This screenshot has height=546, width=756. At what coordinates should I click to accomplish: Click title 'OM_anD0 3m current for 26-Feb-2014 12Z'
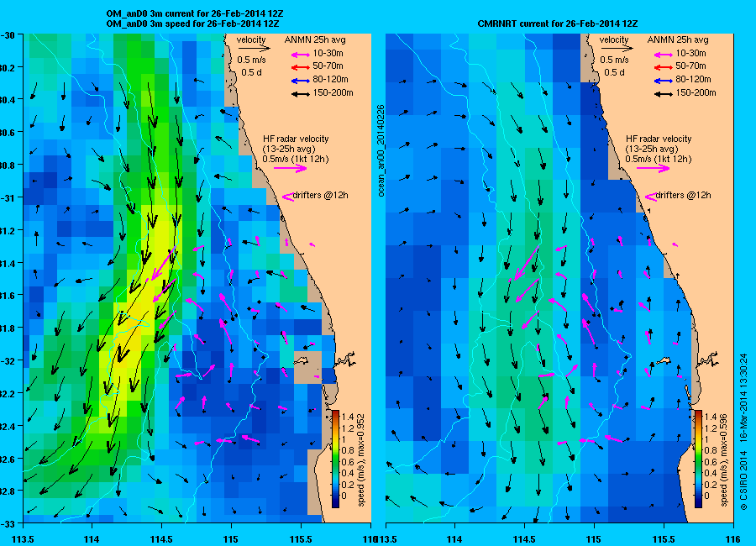195,14
